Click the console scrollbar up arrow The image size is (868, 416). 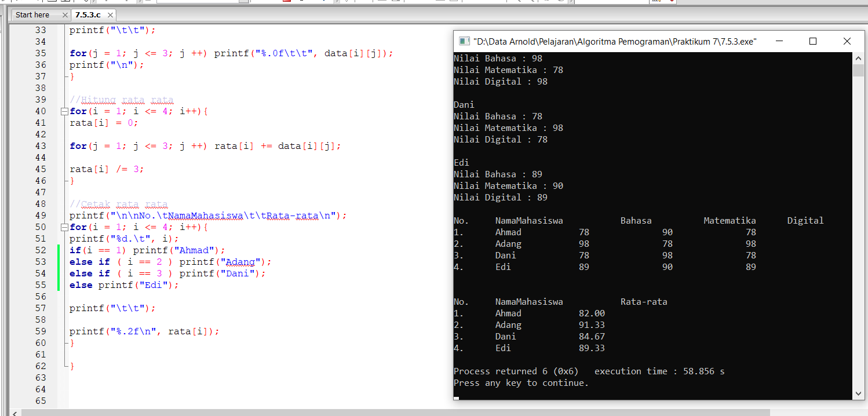pos(858,59)
